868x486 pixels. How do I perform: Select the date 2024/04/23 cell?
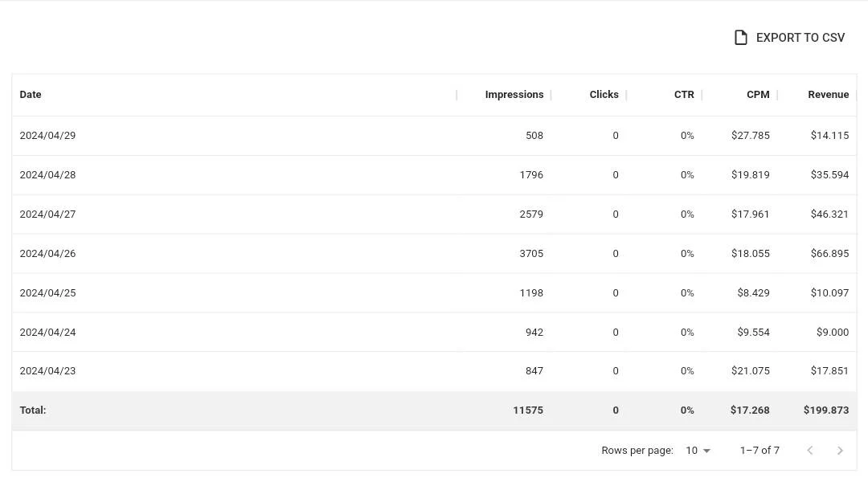point(47,371)
